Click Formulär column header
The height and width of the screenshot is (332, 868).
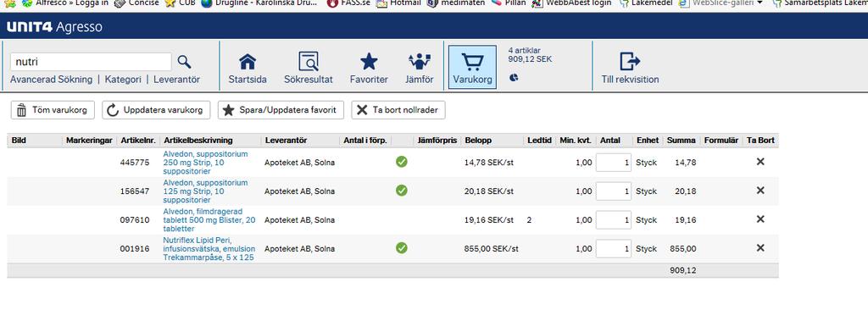coord(721,141)
